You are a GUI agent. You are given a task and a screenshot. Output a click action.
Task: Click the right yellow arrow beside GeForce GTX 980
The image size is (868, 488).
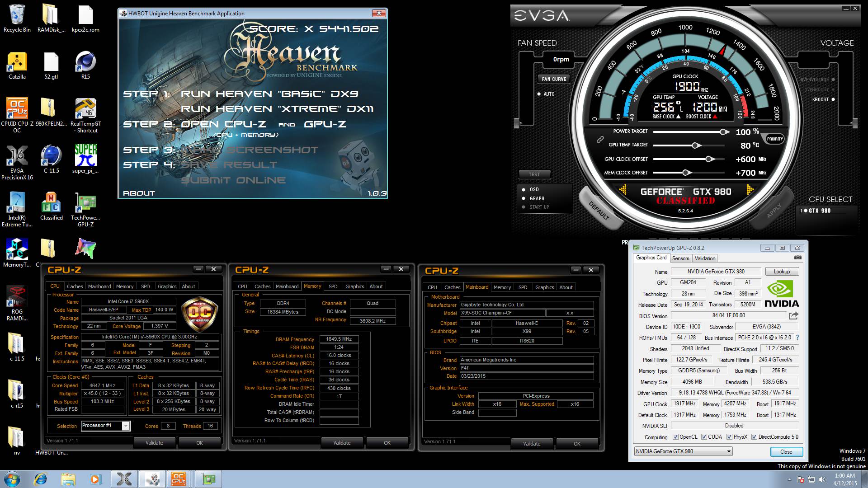(750, 190)
